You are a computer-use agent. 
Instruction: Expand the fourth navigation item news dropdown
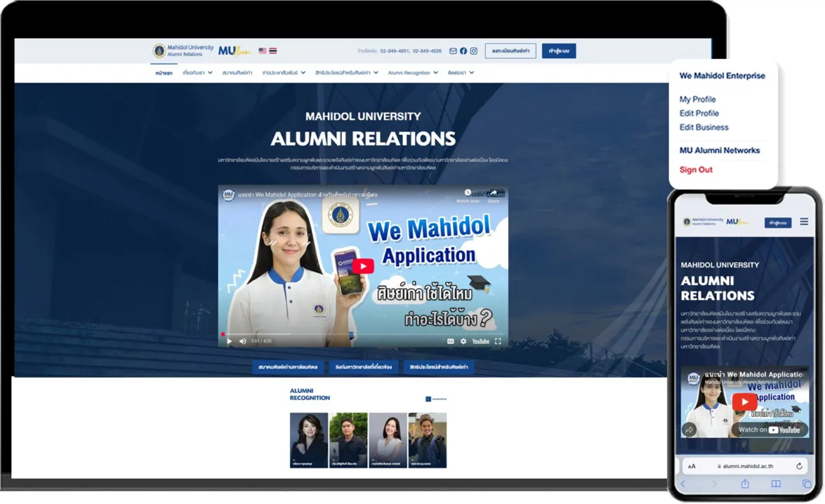(x=284, y=72)
